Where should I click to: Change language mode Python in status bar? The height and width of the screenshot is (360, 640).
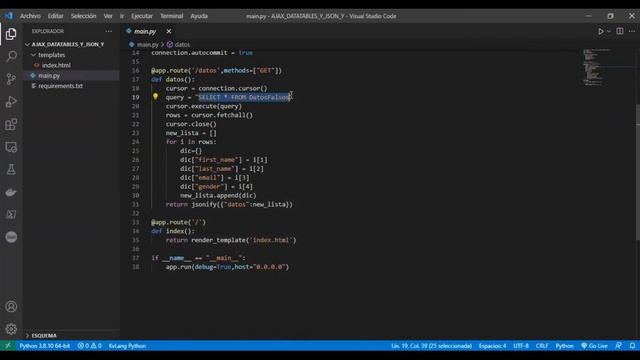[x=564, y=346]
